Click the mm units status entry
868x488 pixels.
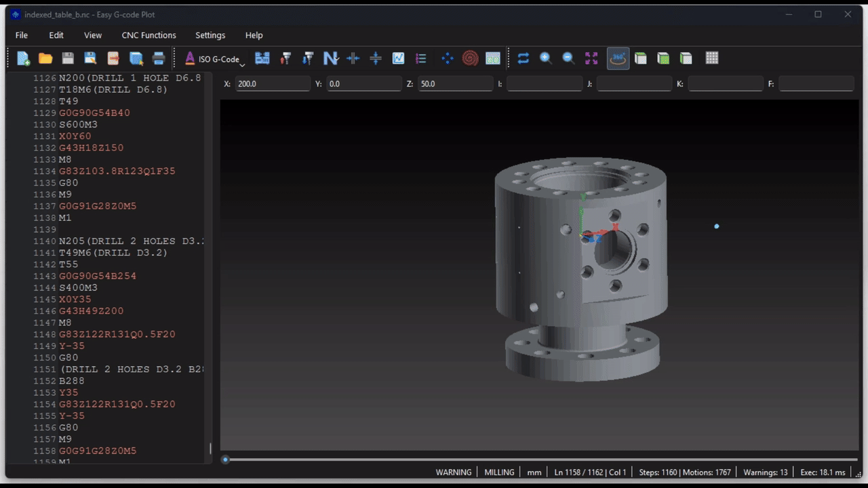(x=534, y=472)
